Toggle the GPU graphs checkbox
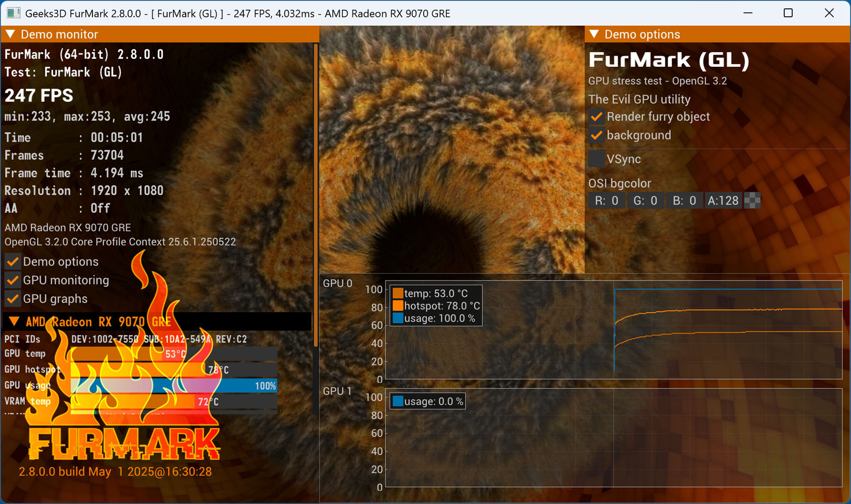 point(13,299)
